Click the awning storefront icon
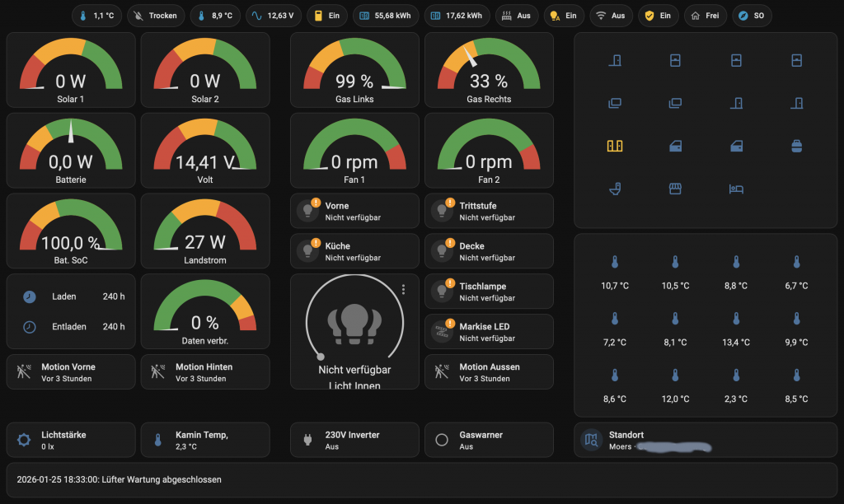 [x=675, y=189]
